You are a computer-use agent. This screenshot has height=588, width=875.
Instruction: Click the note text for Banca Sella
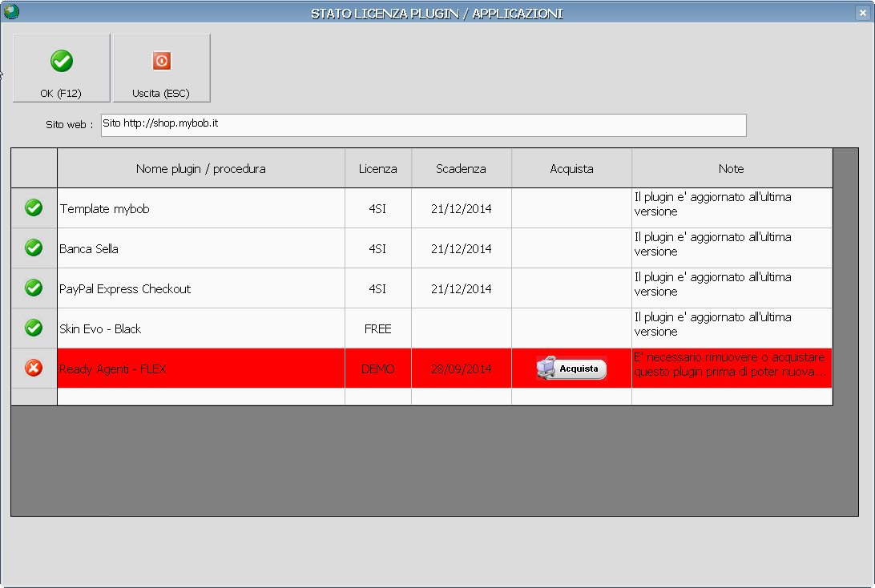(712, 244)
